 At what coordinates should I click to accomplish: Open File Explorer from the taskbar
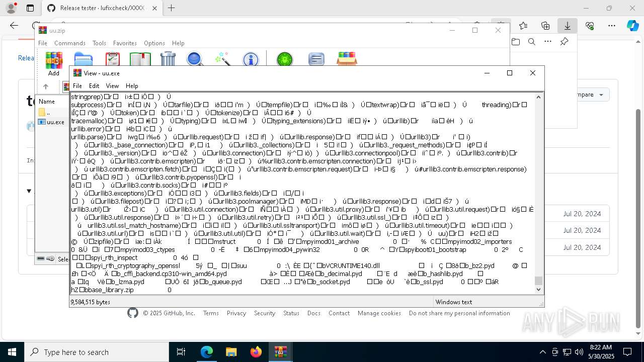click(231, 352)
